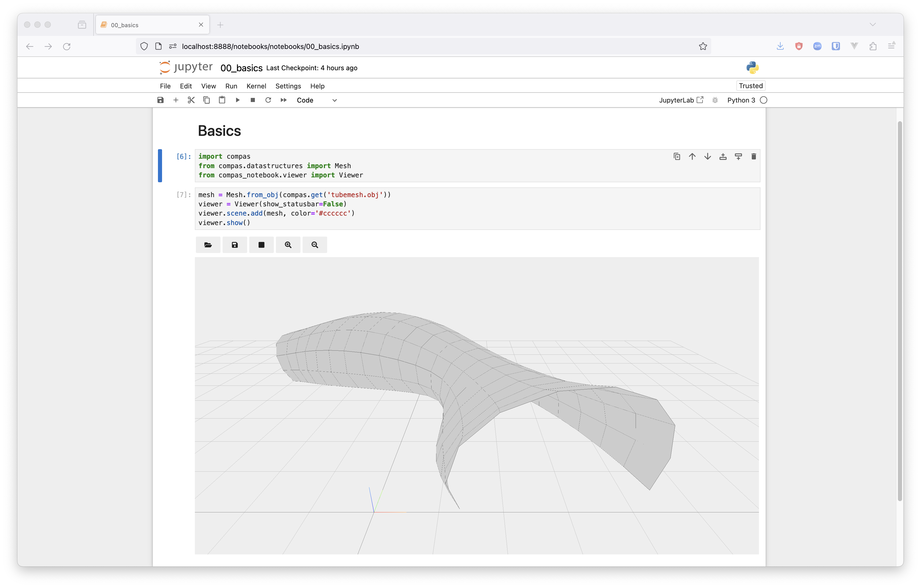The image size is (921, 588).
Task: Go back in browser history
Action: tap(30, 46)
